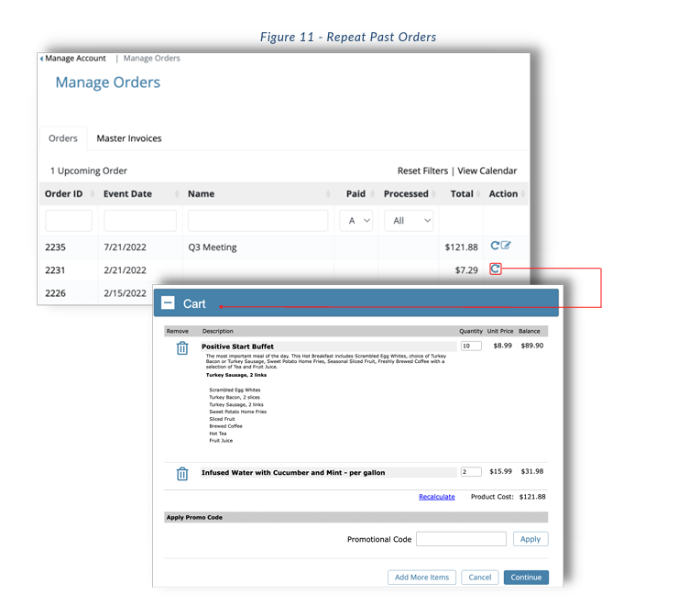Click the $31.98 balance value

tap(532, 471)
